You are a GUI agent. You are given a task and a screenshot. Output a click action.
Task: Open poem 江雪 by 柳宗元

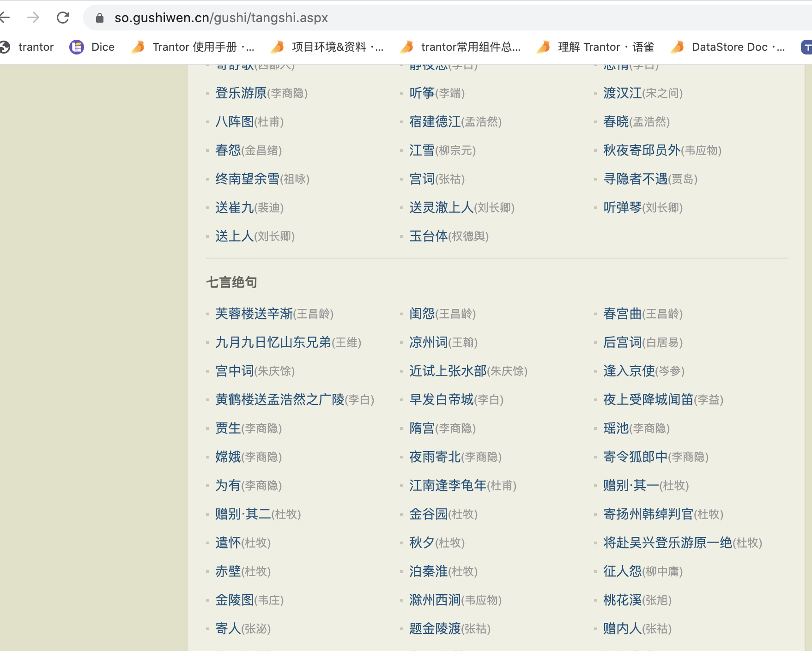pos(422,151)
